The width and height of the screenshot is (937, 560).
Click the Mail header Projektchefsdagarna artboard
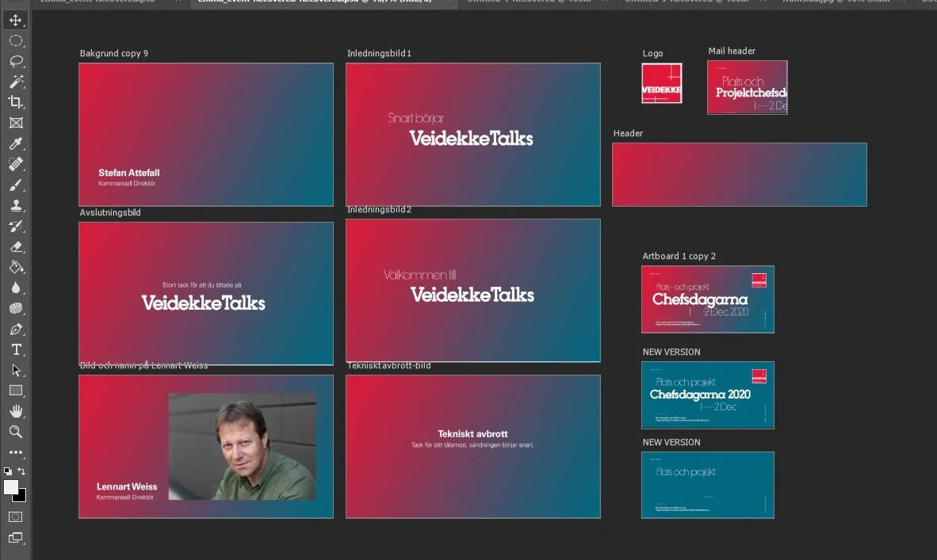coord(747,87)
